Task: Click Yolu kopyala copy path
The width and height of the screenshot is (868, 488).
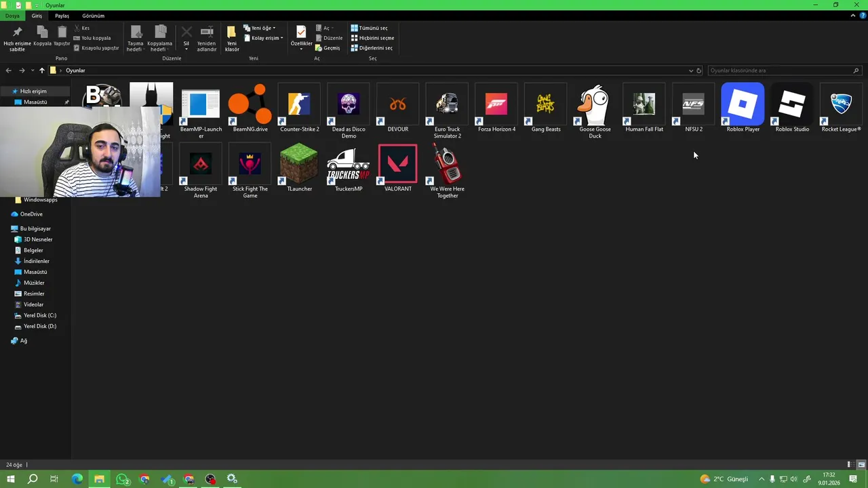Action: (x=92, y=38)
